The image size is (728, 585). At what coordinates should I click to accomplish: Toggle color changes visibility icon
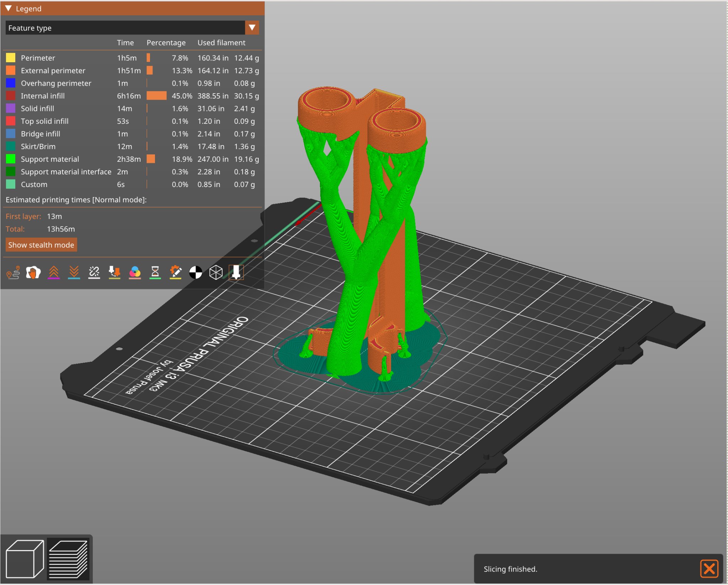coord(135,273)
